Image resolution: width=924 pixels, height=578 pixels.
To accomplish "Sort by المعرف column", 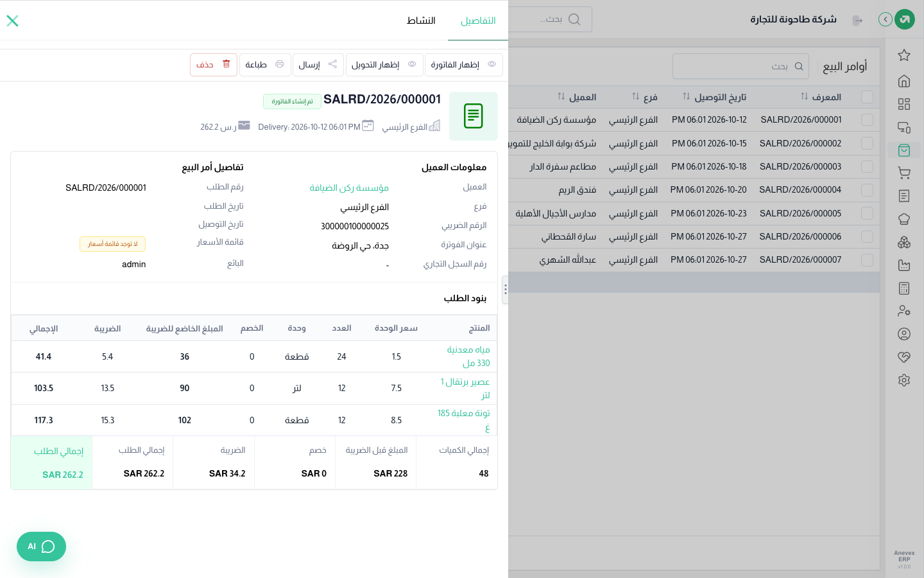I will tap(805, 96).
